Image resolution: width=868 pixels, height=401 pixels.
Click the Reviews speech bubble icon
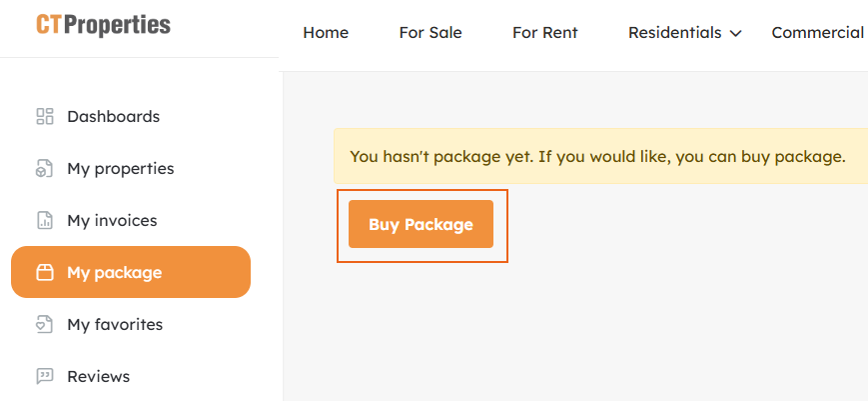coord(44,377)
